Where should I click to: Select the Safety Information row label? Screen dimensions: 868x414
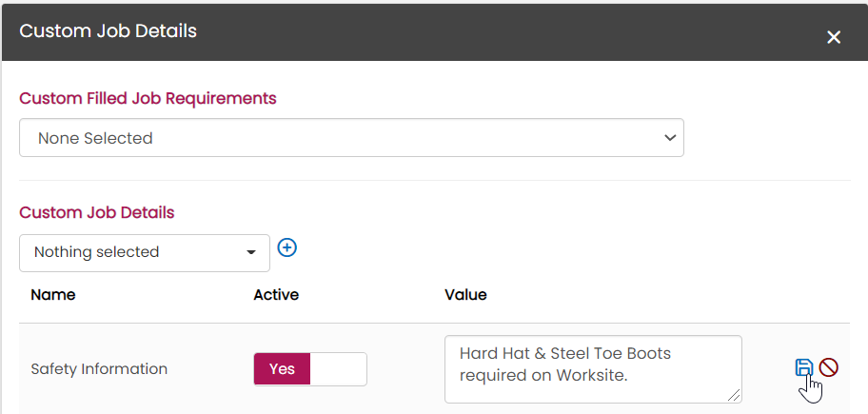(99, 369)
